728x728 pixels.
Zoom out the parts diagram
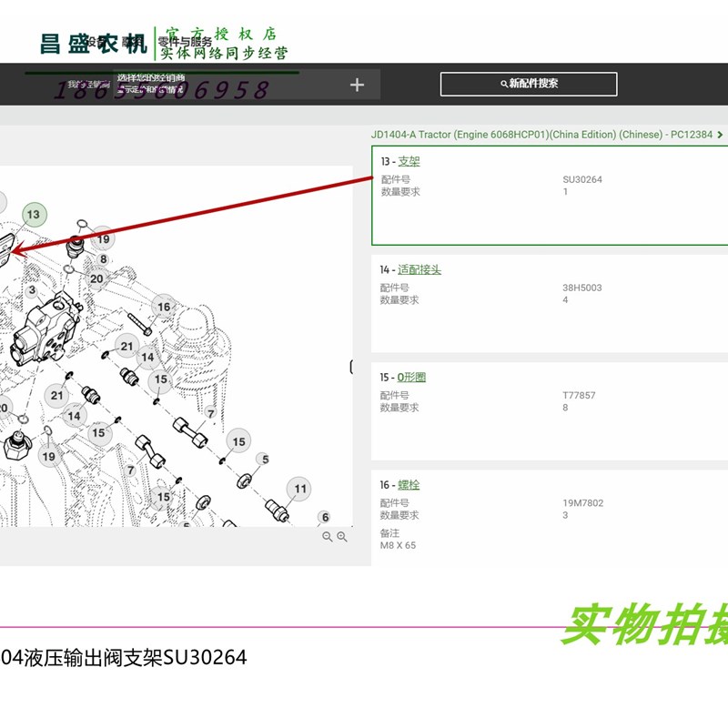pyautogui.click(x=327, y=537)
